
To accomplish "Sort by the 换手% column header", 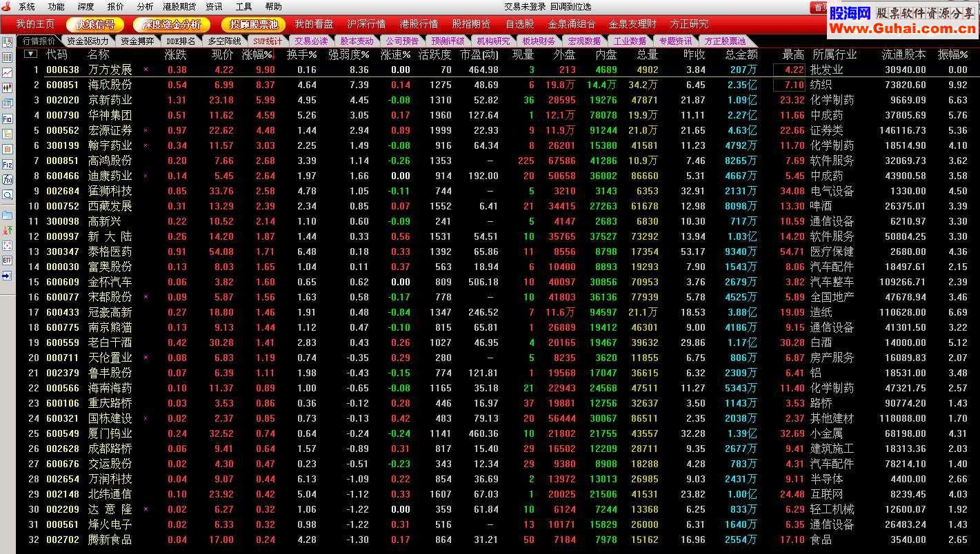I will [301, 54].
